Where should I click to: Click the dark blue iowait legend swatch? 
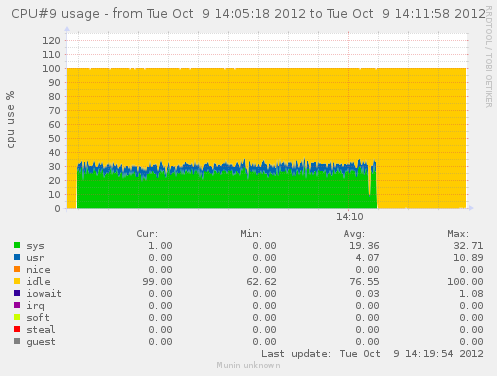(x=17, y=293)
